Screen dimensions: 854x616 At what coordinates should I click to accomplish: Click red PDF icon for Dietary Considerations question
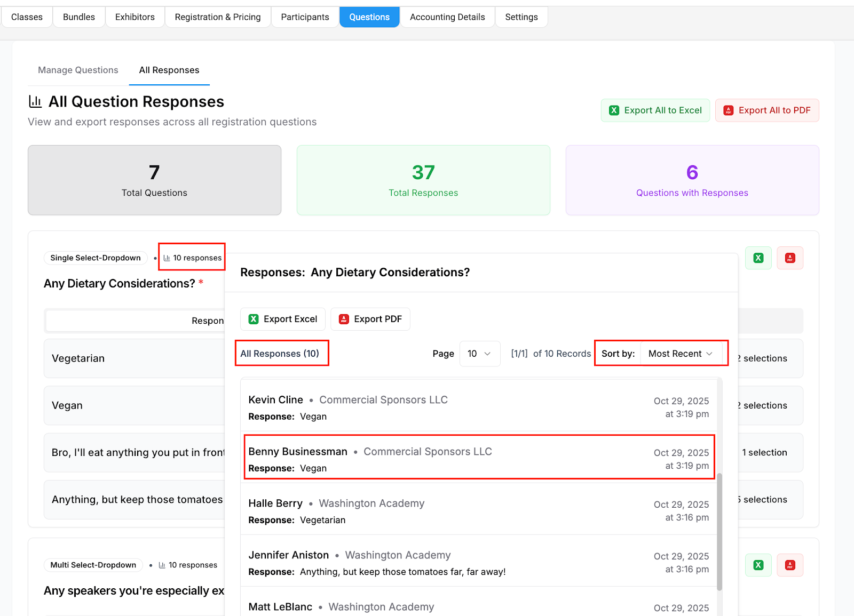[790, 258]
